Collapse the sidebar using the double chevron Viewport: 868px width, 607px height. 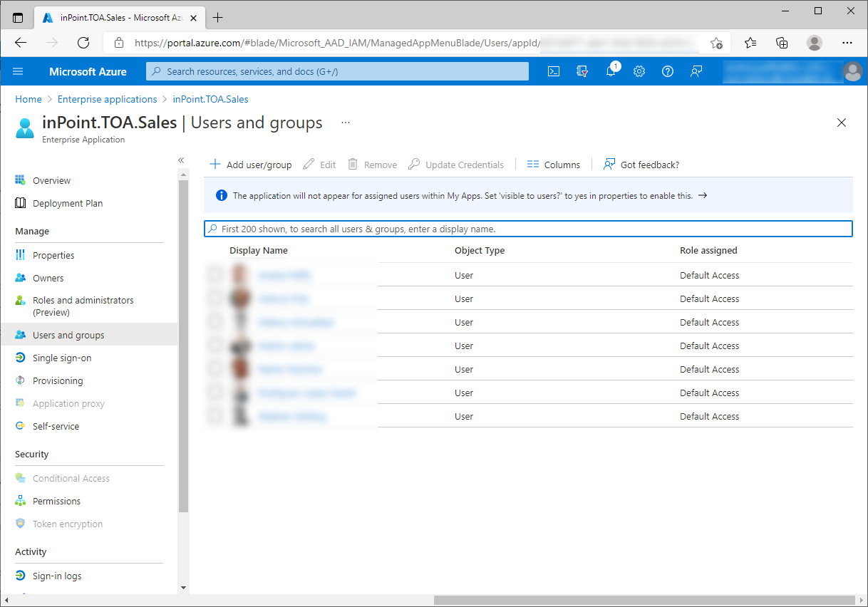(x=180, y=160)
